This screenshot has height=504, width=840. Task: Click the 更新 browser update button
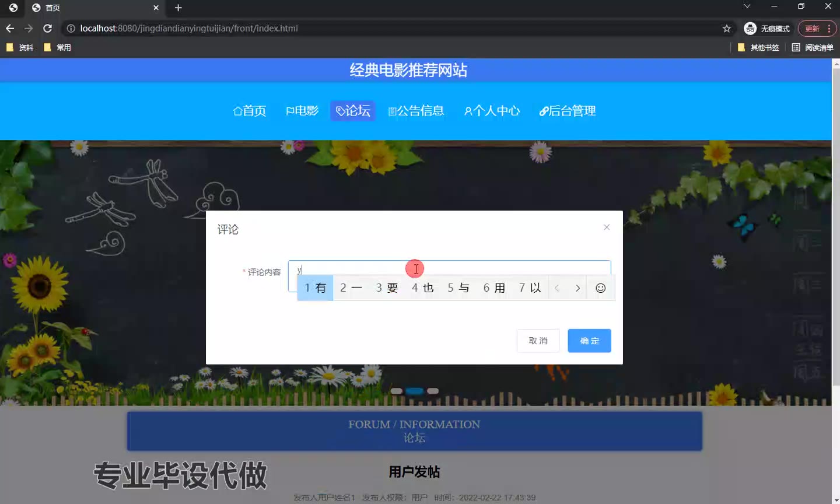(817, 29)
